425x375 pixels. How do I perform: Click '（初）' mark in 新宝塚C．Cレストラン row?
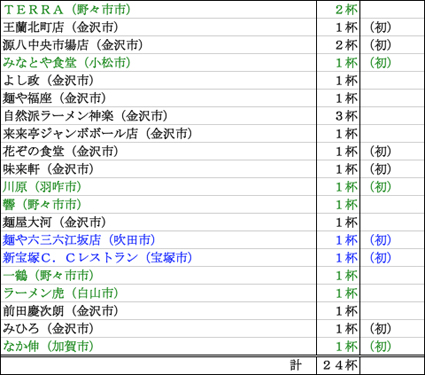pos(380,258)
